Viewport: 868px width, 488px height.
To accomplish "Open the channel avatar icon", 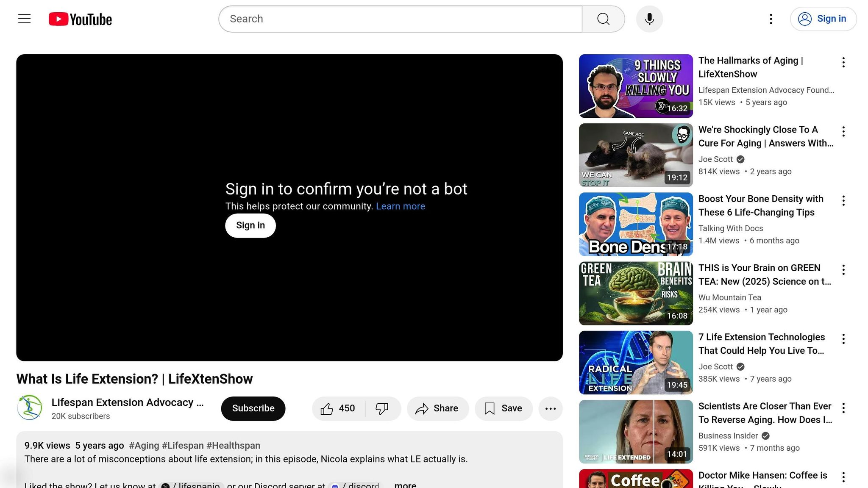I will tap(30, 408).
